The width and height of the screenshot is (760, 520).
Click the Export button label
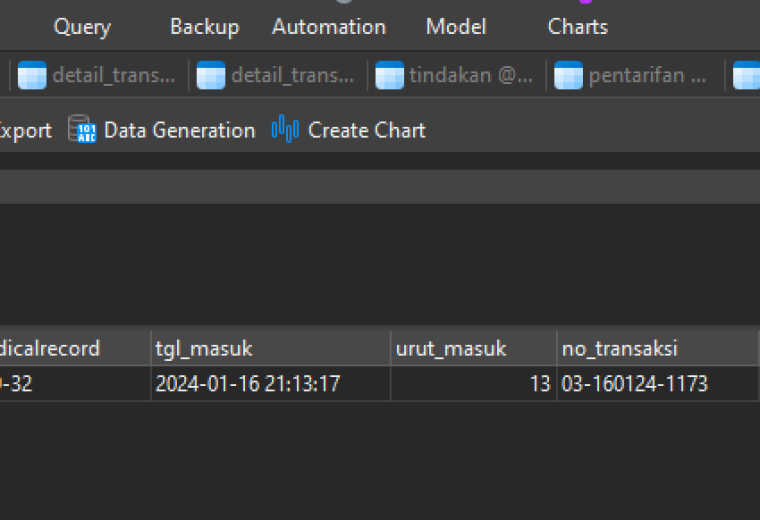point(26,131)
